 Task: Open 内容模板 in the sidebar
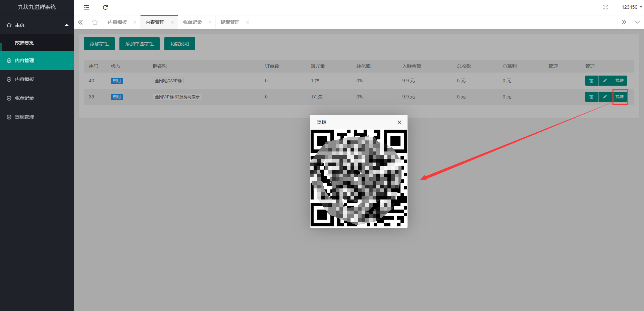point(37,79)
